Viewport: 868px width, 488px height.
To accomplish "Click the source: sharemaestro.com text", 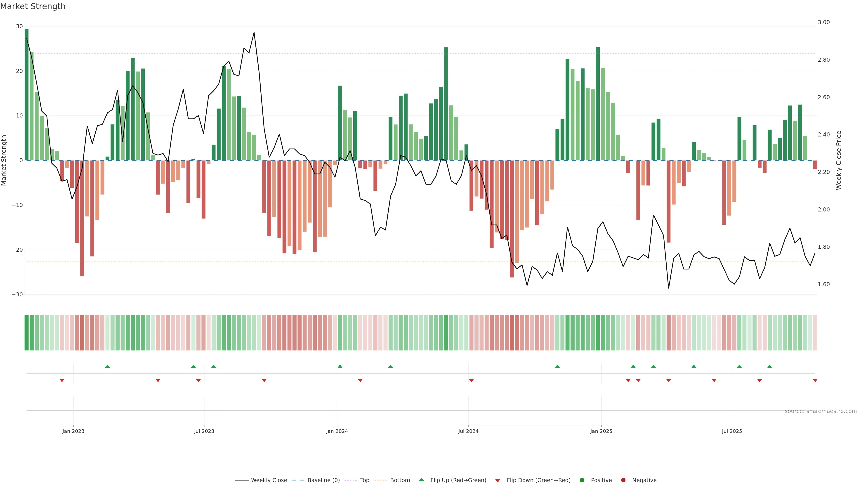I will [x=821, y=411].
